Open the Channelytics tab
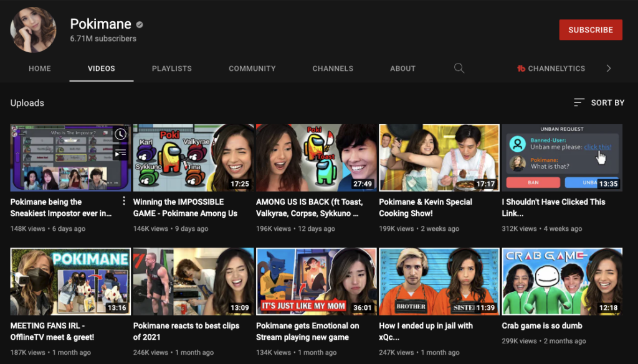The width and height of the screenshot is (638, 364). (x=551, y=68)
